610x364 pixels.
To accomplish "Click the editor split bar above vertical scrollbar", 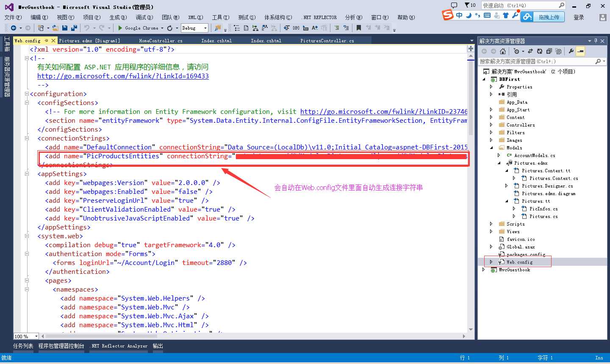I will [471, 48].
